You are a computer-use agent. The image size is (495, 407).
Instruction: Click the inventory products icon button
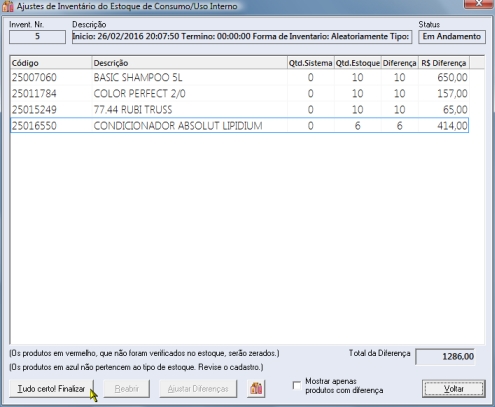tap(256, 389)
